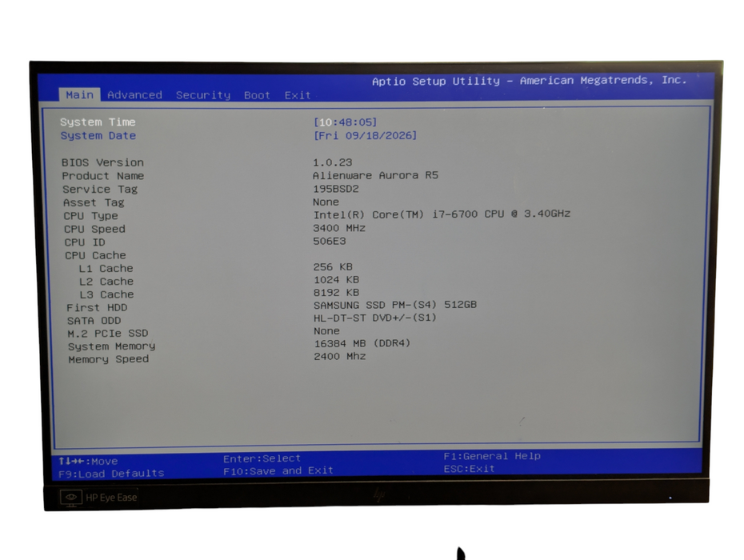Image resolution: width=744 pixels, height=560 pixels.
Task: Click the F1:General Help hint
Action: [492, 456]
